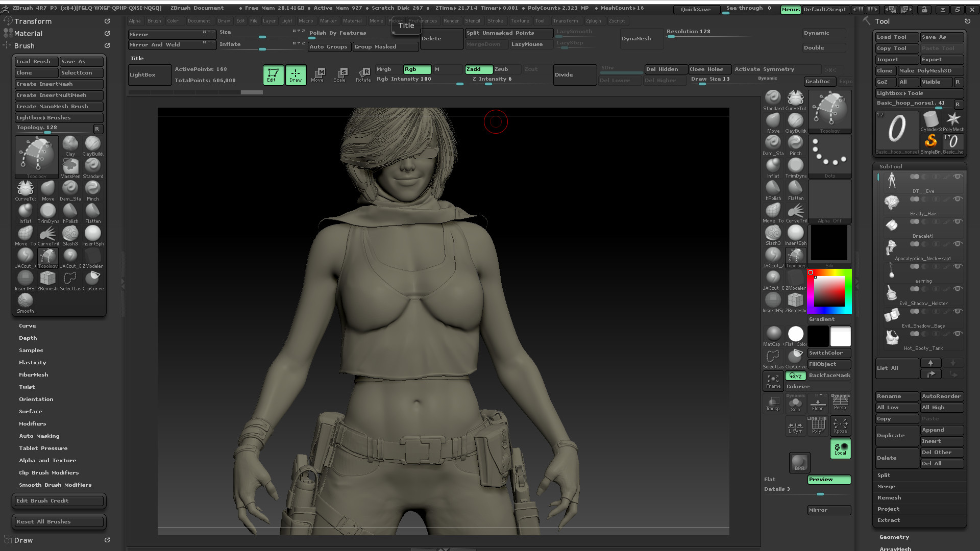The image size is (980, 551).
Task: Click the Load Brush button
Action: point(36,62)
